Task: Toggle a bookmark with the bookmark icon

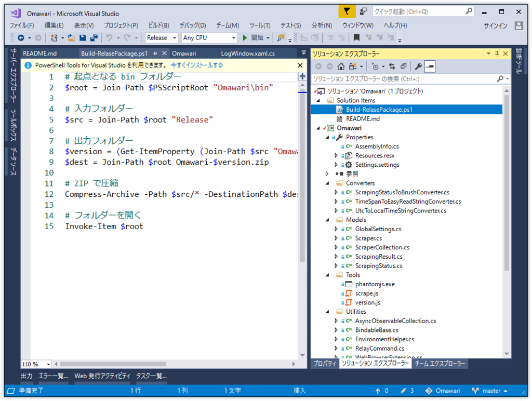Action: point(356,37)
